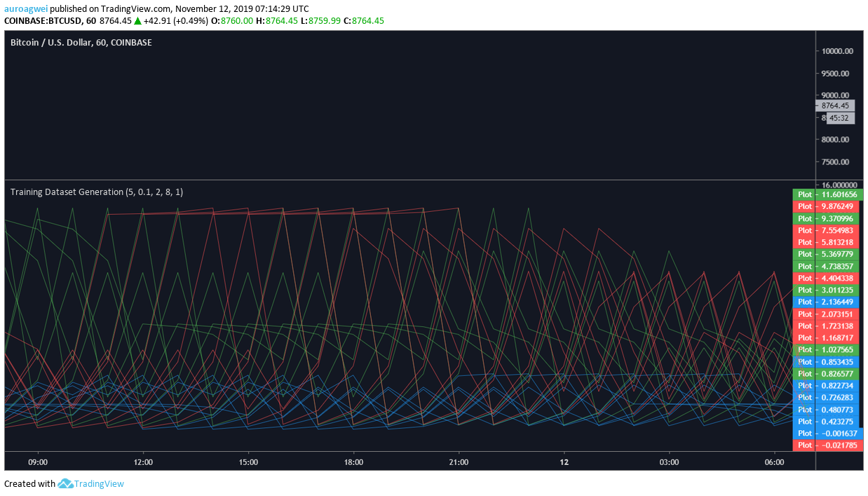The height and width of the screenshot is (496, 868).
Task: Select the blue Plot label 0.423275
Action: click(x=825, y=421)
